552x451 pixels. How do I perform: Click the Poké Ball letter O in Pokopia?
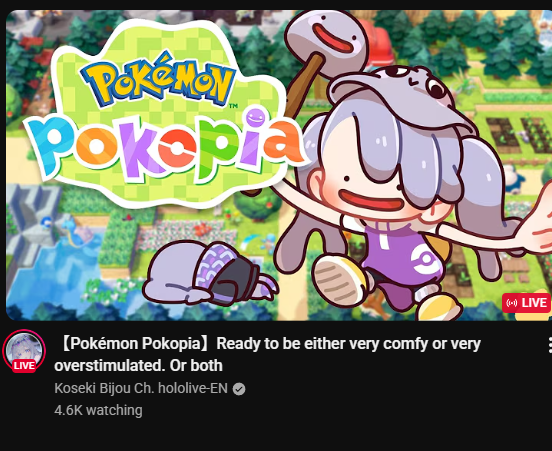pos(177,150)
